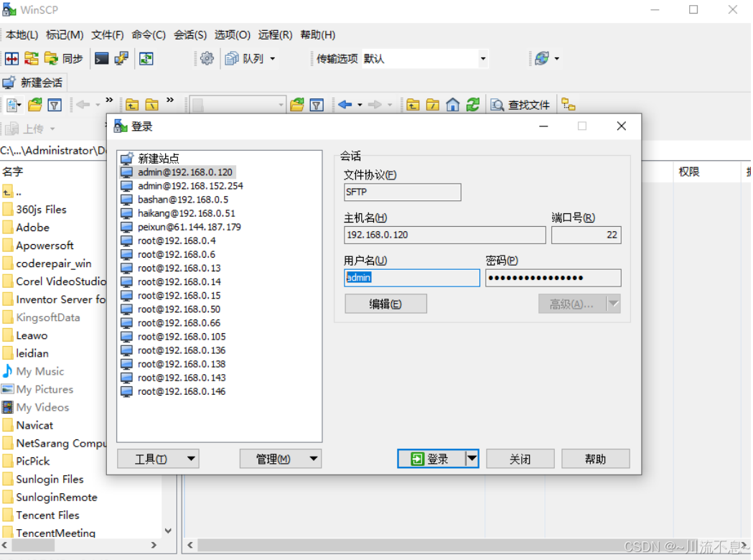Click the 编辑(E) edit button

click(385, 304)
